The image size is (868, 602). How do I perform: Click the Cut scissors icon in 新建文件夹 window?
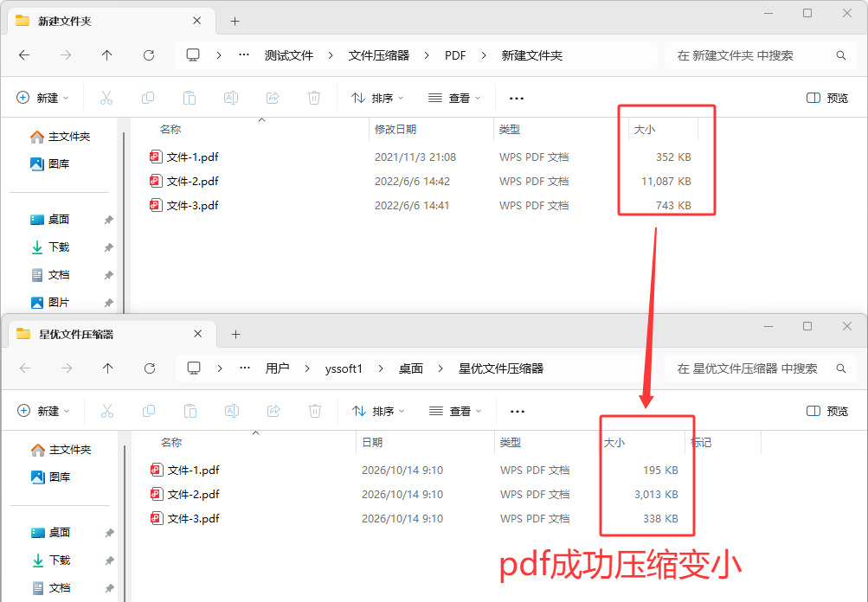tap(106, 98)
